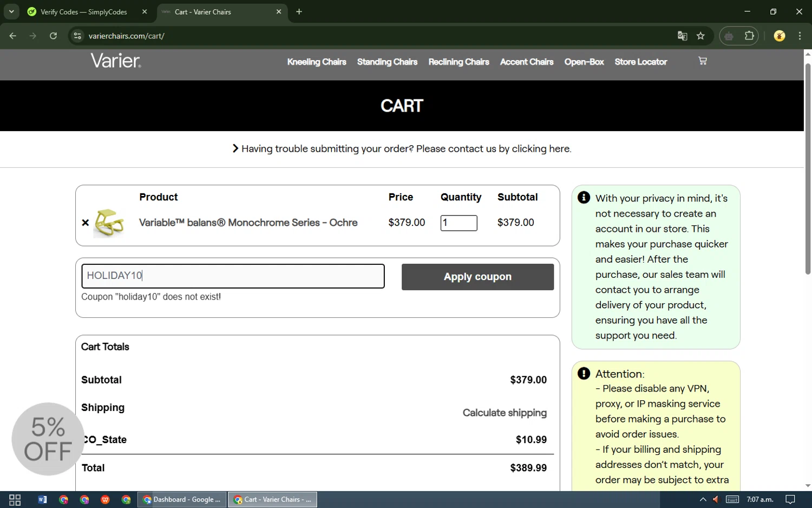Screen dimensions: 812x508
Task: Open Chrome three-dot menu
Action: click(x=800, y=36)
